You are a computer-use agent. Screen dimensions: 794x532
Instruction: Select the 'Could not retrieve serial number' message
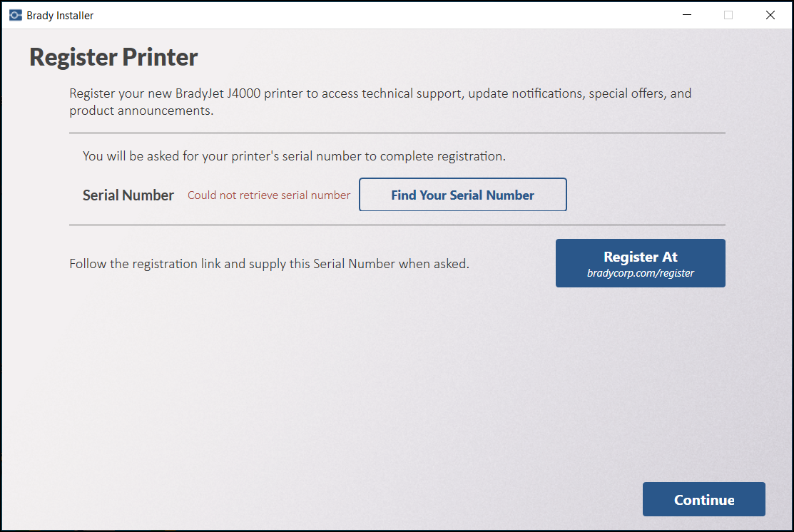[x=269, y=195]
